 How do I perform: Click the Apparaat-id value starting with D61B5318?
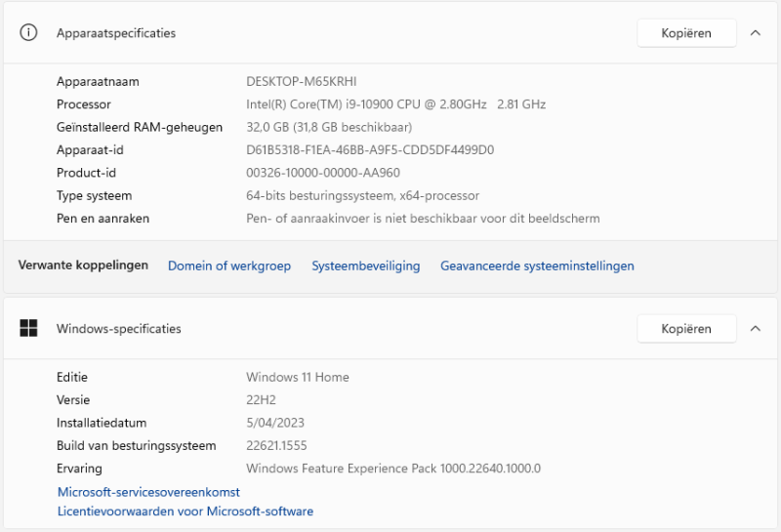370,150
